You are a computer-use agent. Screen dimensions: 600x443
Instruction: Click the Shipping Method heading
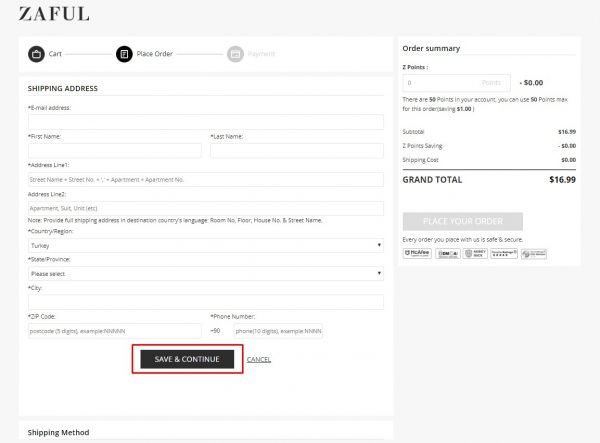59,432
